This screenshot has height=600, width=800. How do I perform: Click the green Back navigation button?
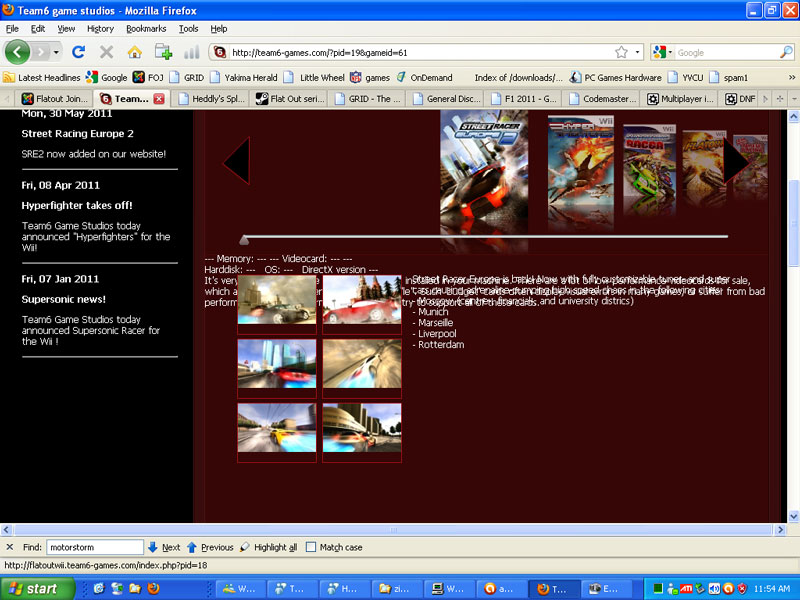17,52
